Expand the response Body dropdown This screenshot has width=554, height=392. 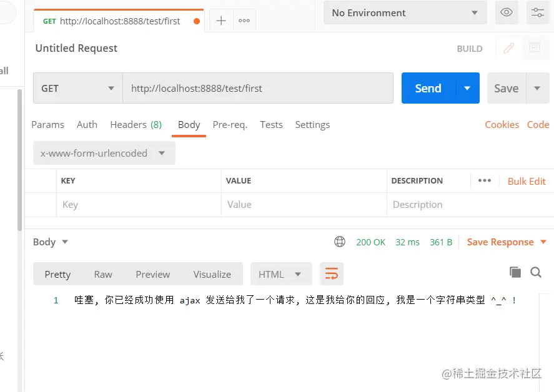(x=50, y=242)
